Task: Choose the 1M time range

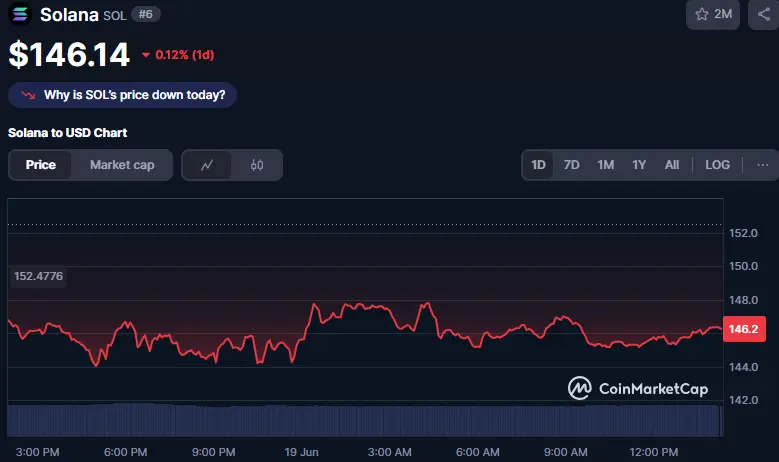Action: [606, 165]
